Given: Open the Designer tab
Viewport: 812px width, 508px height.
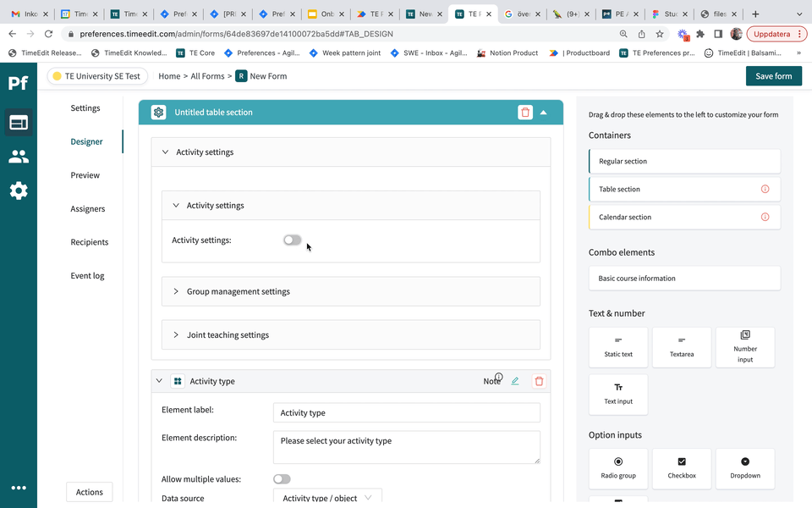Looking at the screenshot, I should coord(86,141).
